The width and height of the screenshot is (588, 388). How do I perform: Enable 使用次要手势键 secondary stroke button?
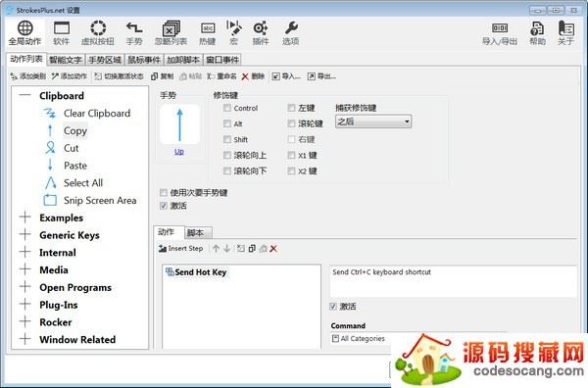pyautogui.click(x=163, y=193)
